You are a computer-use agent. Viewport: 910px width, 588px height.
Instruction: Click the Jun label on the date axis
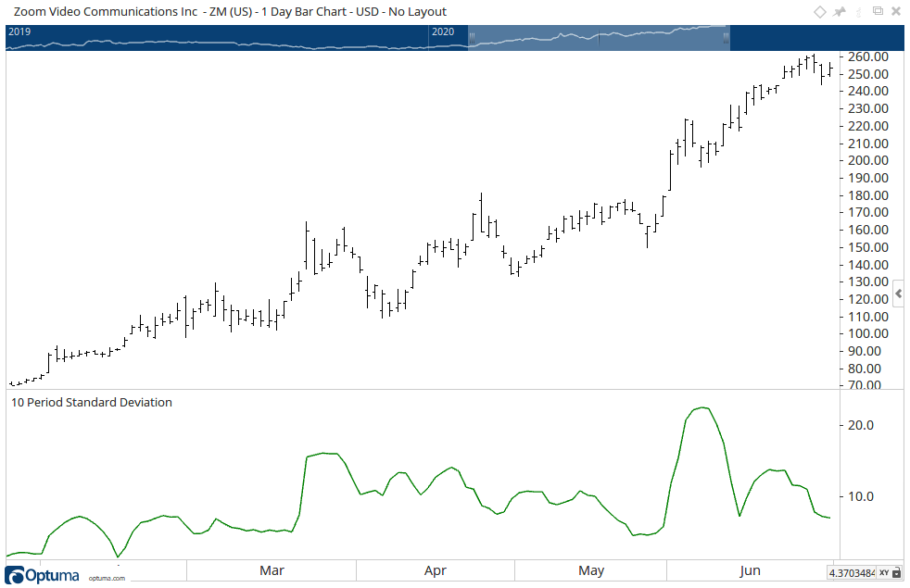[750, 570]
